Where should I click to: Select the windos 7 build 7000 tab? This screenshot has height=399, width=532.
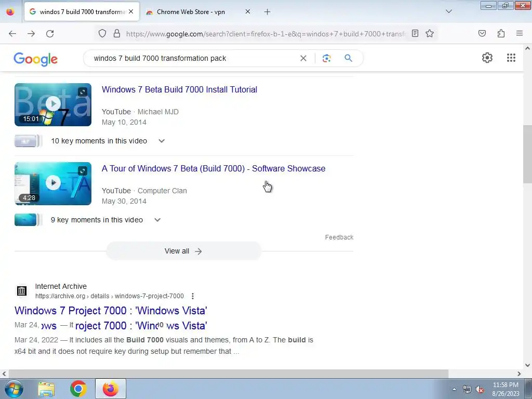pos(83,12)
